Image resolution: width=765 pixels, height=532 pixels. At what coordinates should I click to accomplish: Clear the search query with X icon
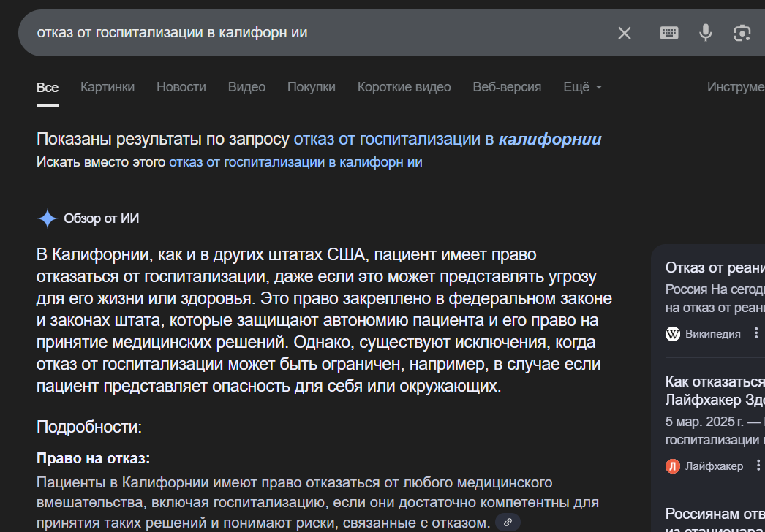click(624, 33)
